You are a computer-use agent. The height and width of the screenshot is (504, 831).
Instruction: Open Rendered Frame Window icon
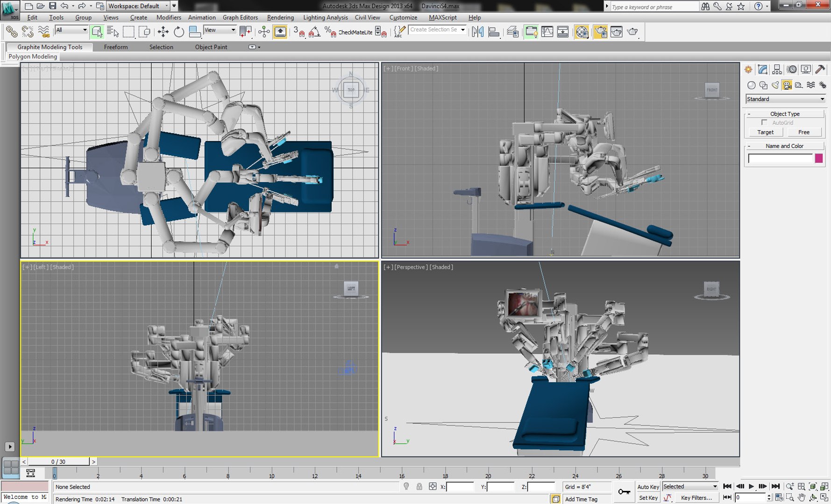(x=616, y=32)
